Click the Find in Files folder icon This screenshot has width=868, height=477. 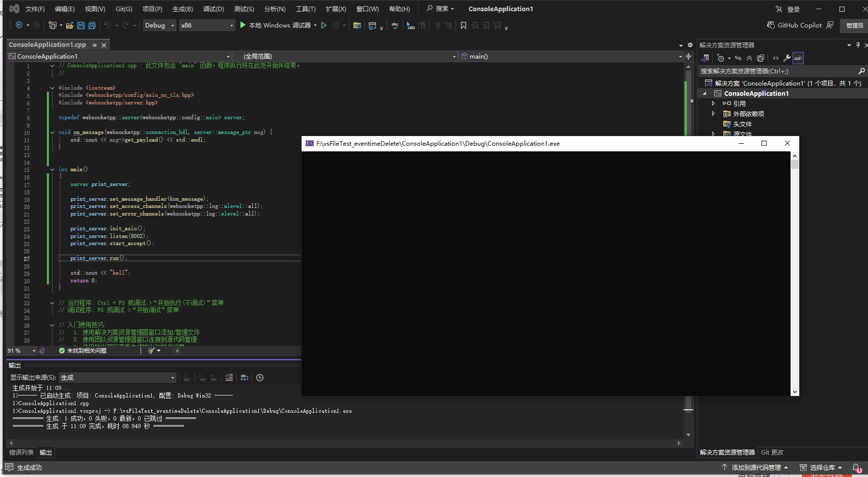tap(357, 25)
